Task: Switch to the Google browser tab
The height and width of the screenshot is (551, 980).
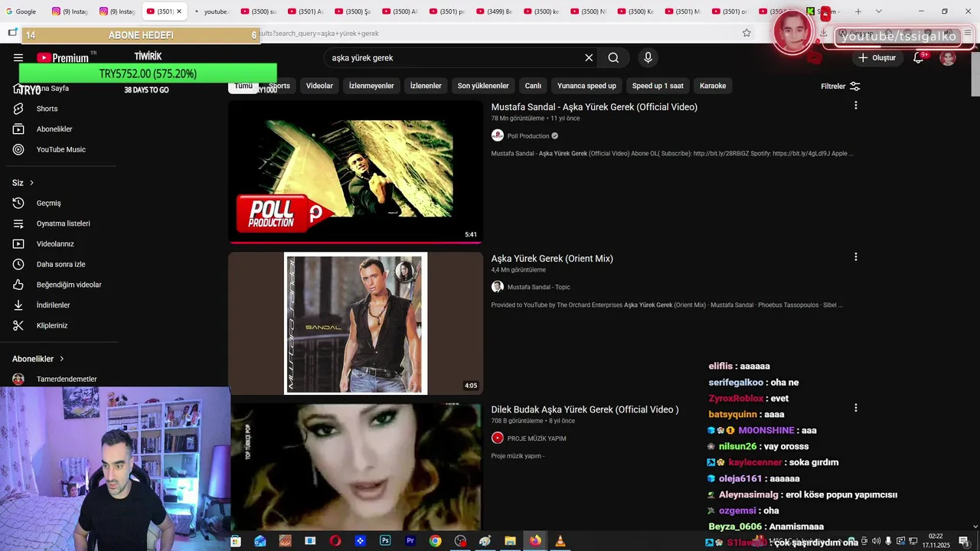Action: [21, 11]
